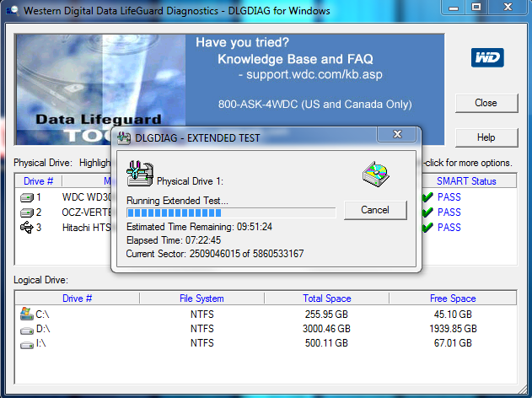The image size is (532, 398).
Task: Select physical drive 2 disk icon
Action: coord(27,212)
